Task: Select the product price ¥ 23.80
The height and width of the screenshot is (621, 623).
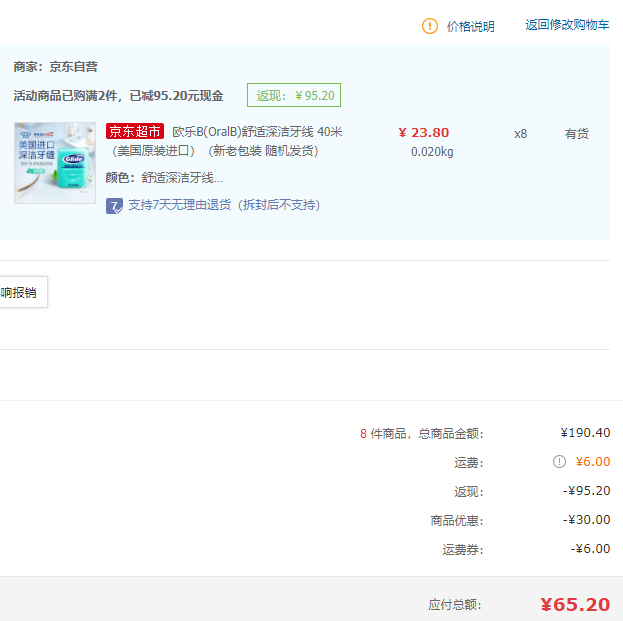Action: point(424,133)
